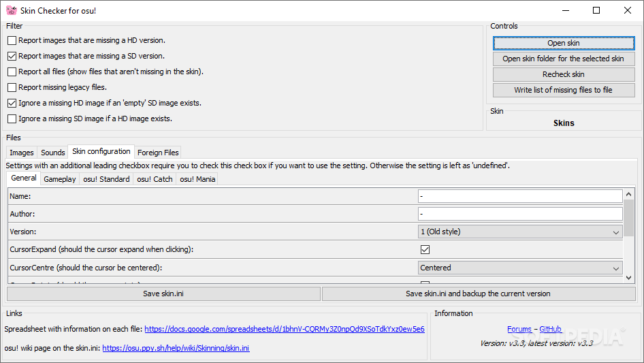Image resolution: width=644 pixels, height=363 pixels.
Task: Enable reporting images missing a HD version
Action: click(12, 40)
